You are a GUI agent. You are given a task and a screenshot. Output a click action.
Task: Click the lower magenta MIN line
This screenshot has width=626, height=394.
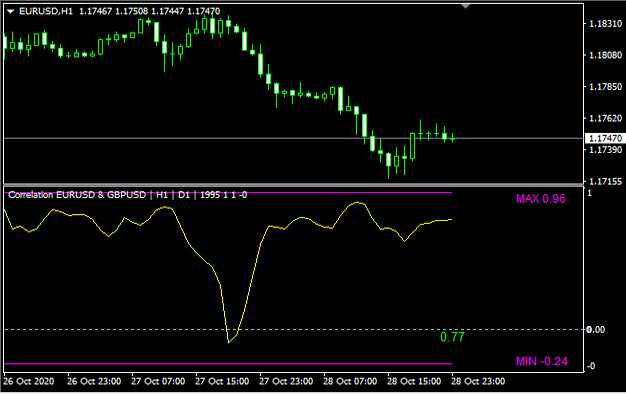(x=228, y=364)
